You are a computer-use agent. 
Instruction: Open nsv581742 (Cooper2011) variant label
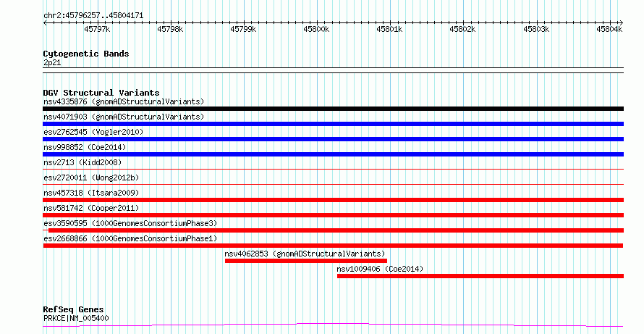(91, 208)
